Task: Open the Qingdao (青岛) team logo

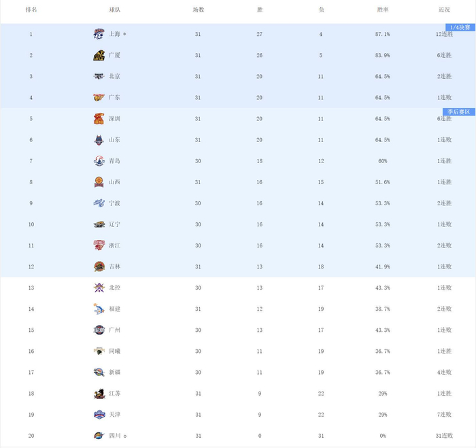Action: pyautogui.click(x=99, y=161)
